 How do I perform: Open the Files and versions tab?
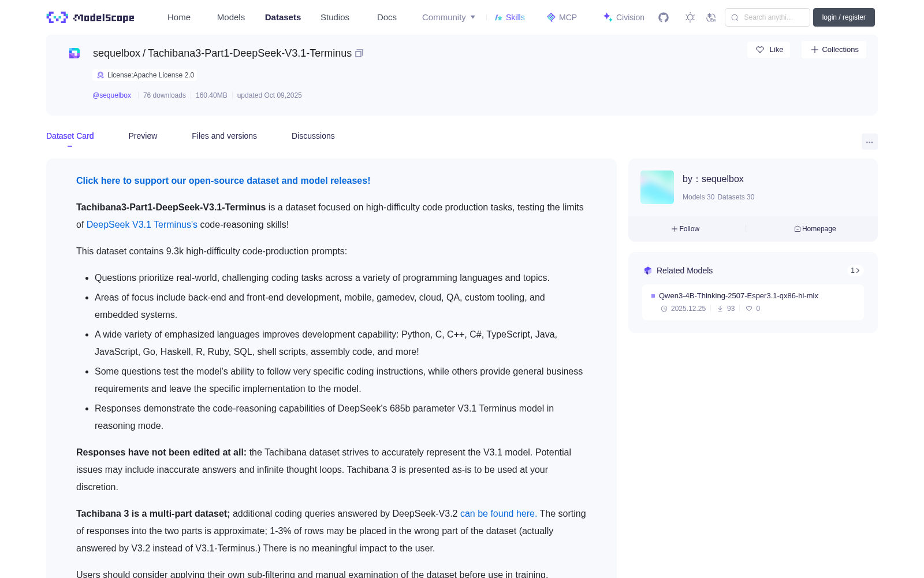[x=224, y=136]
